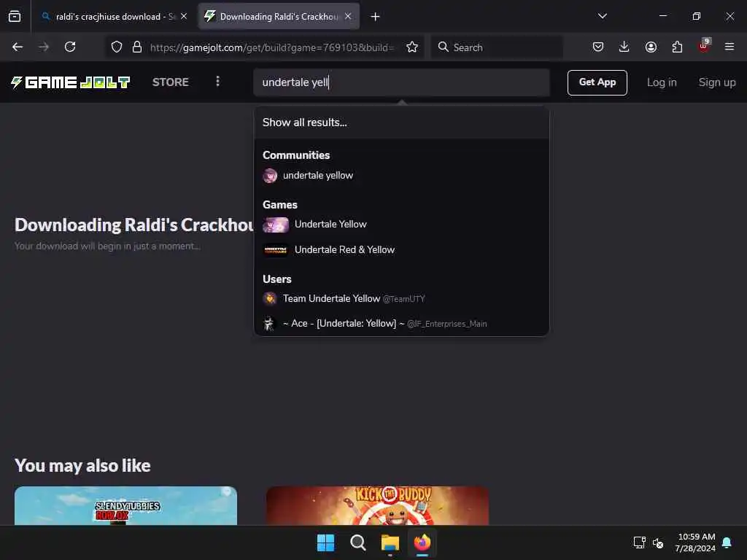Close the Downloading Raldi's Crackhouse tab
Viewport: 747px width, 560px height.
pos(348,16)
